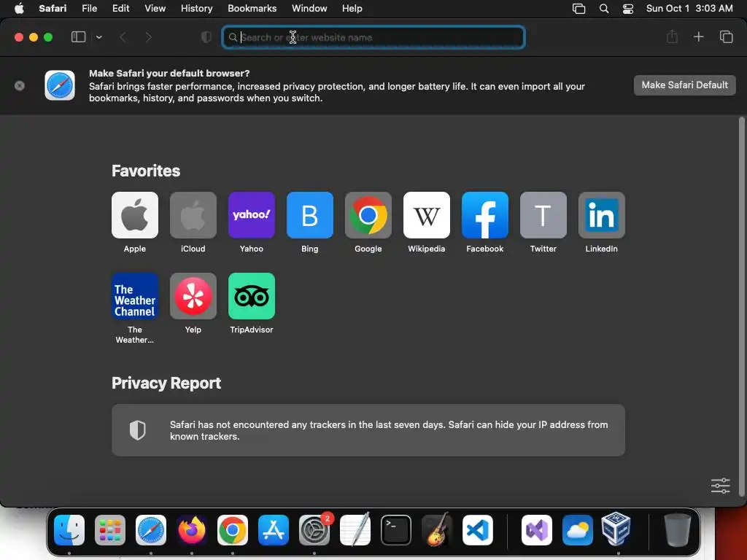The width and height of the screenshot is (747, 560).
Task: Open the Wikipedia favorite tile
Action: point(426,215)
